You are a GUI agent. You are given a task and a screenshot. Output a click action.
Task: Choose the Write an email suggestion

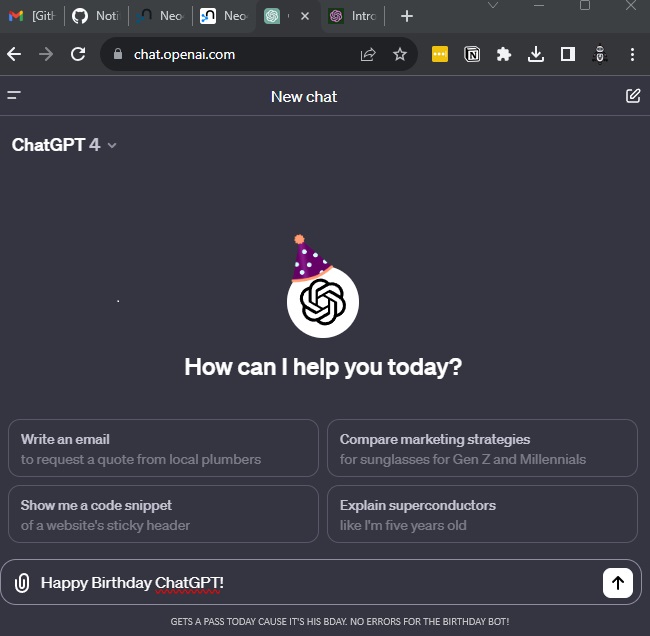163,448
